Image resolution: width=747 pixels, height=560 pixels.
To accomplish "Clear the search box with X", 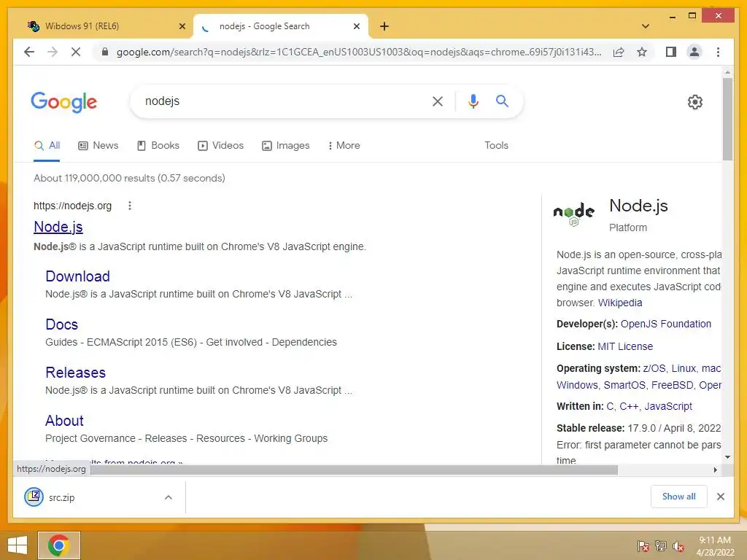I will coord(438,101).
